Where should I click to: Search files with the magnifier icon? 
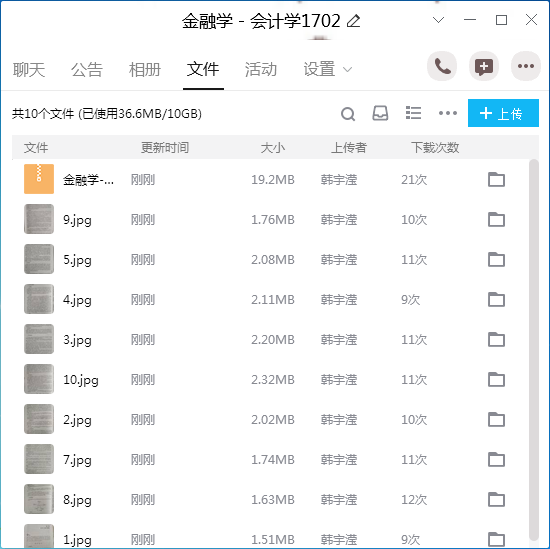[x=348, y=114]
